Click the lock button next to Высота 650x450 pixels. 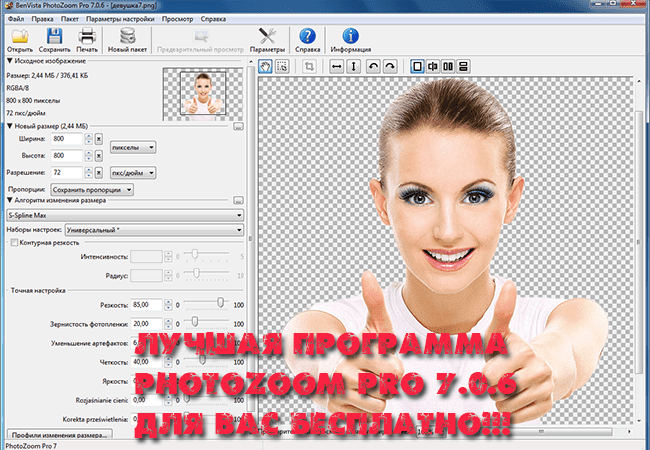pos(99,156)
